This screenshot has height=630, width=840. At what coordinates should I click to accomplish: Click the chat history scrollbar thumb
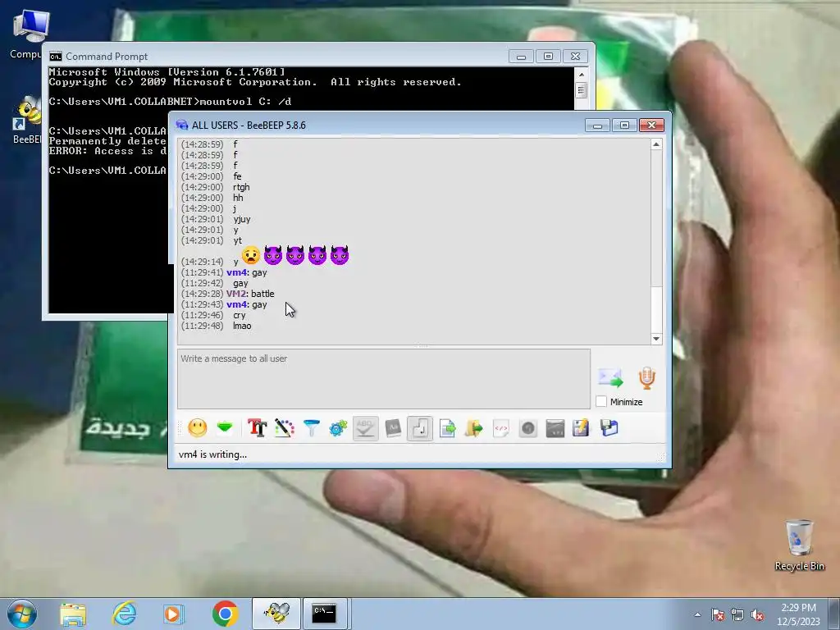click(x=656, y=309)
